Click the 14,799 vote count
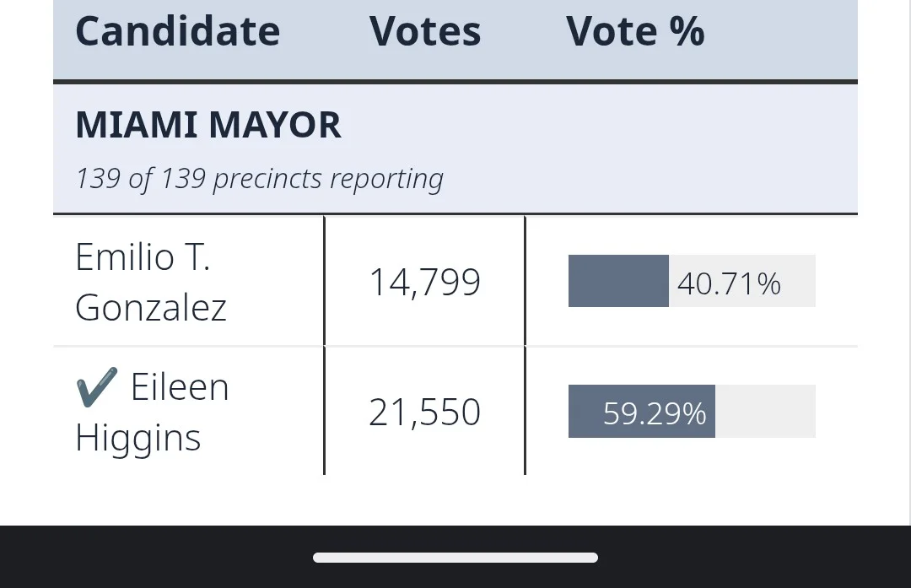Viewport: 911px width, 588px height. (424, 282)
